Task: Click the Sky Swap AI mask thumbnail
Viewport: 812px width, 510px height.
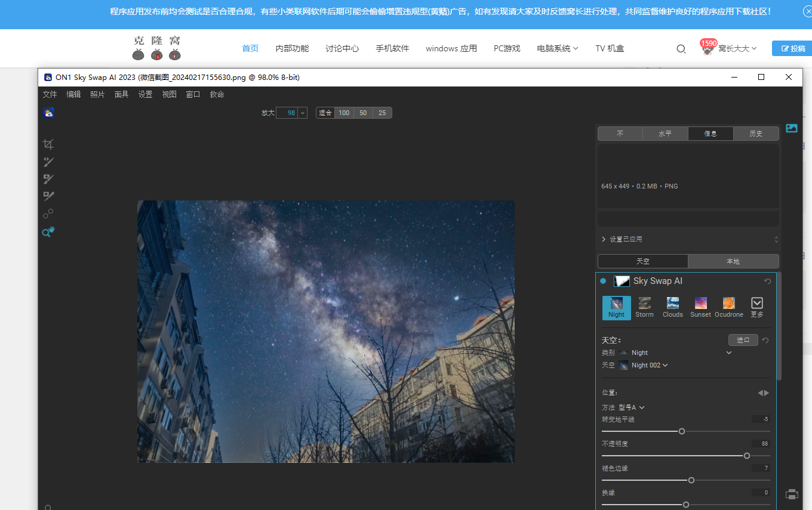Action: [x=622, y=281]
